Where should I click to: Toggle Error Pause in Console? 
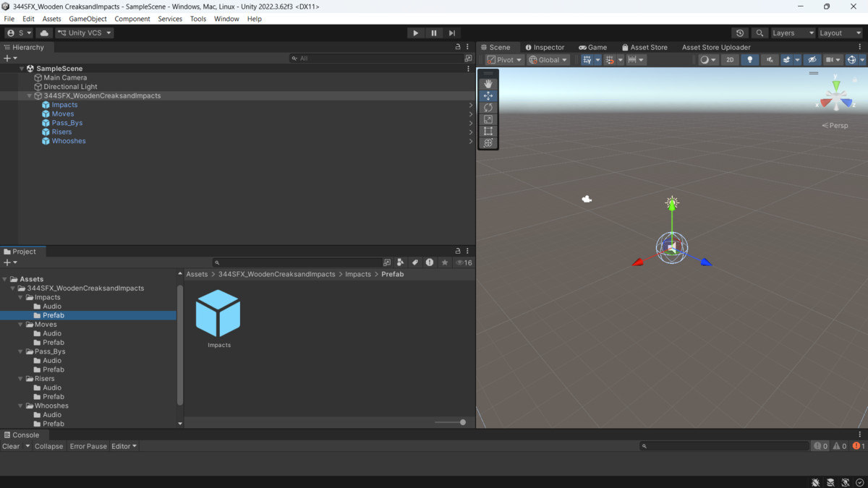click(88, 446)
